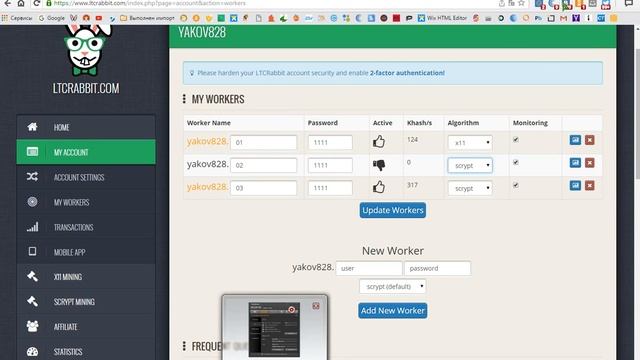Viewport: 640px width, 360px height.
Task: Open algorithm dropdown showing x11
Action: tap(470, 142)
